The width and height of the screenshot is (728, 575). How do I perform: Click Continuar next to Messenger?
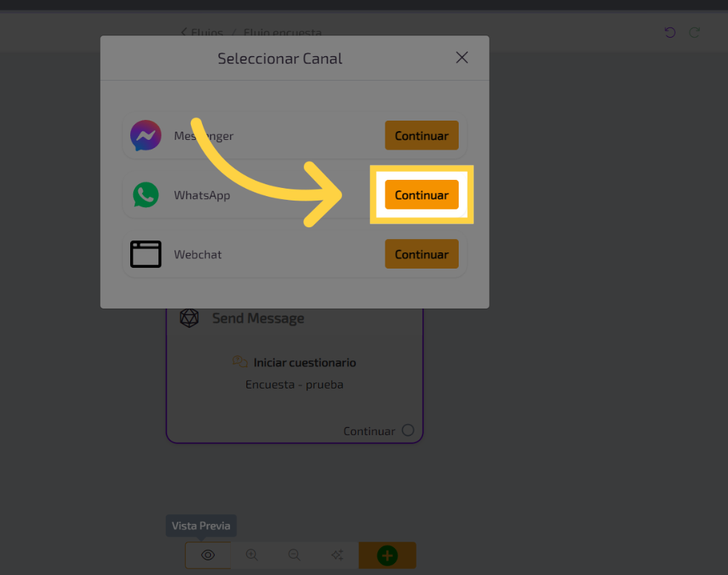pos(421,135)
